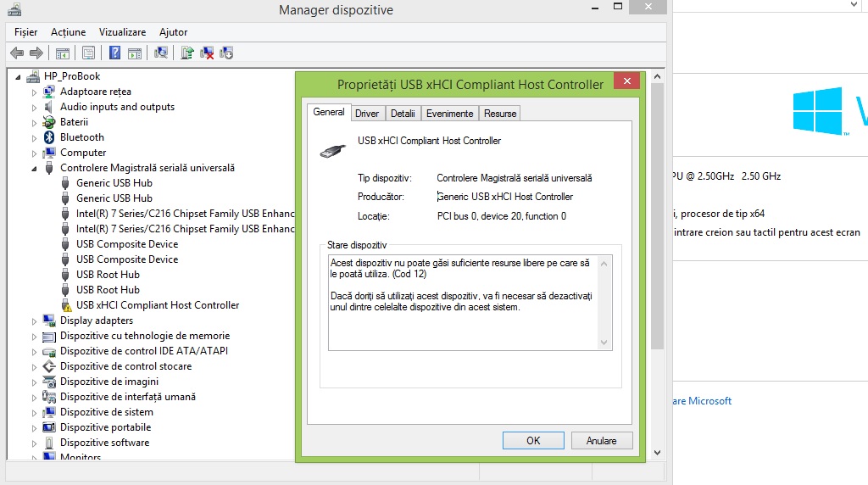Open the Acțiune menu
Viewport: 868px width, 485px height.
coord(68,32)
